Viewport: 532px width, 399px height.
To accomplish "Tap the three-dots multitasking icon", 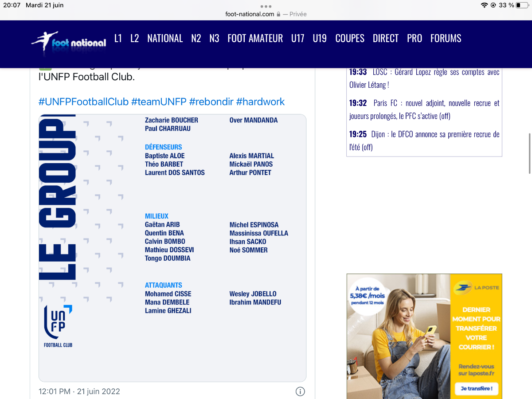I will tap(266, 6).
